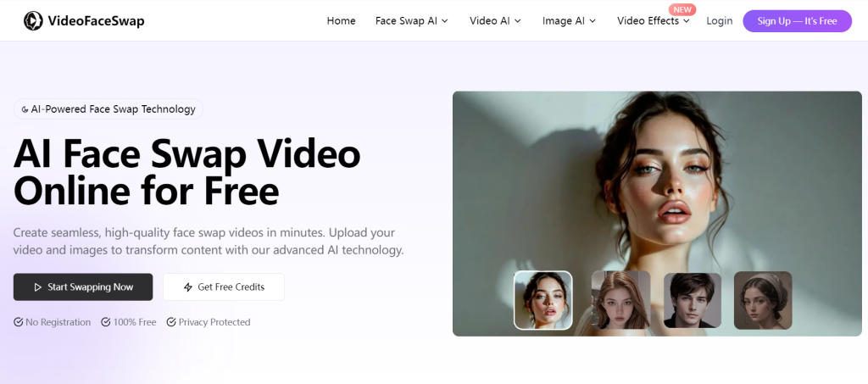Click the AI Face Swap Video Online heading

coord(187,173)
